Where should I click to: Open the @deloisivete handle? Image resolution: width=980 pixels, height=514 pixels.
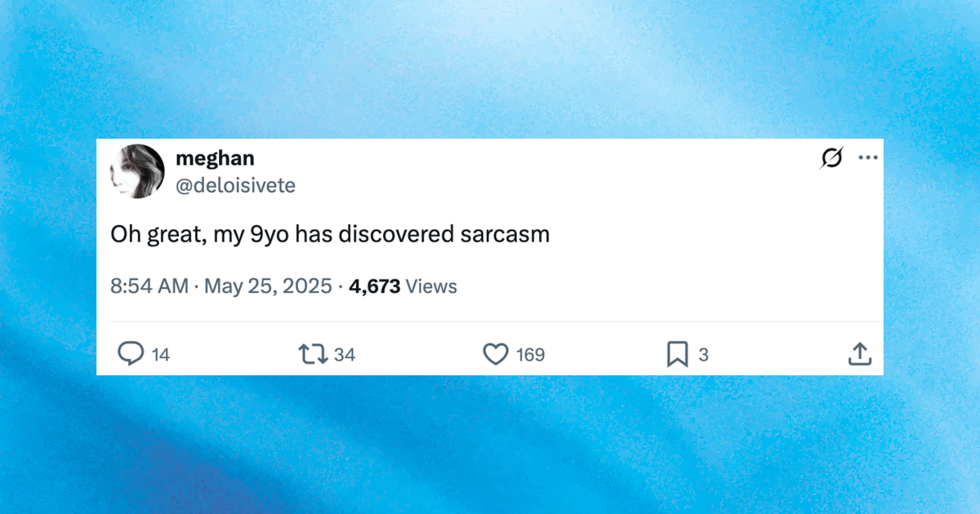[x=235, y=185]
